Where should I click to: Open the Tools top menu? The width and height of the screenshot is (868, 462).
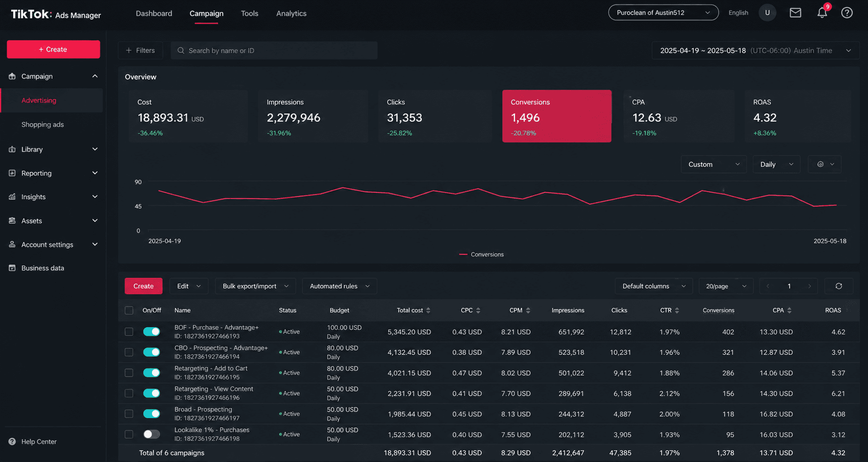pyautogui.click(x=249, y=14)
